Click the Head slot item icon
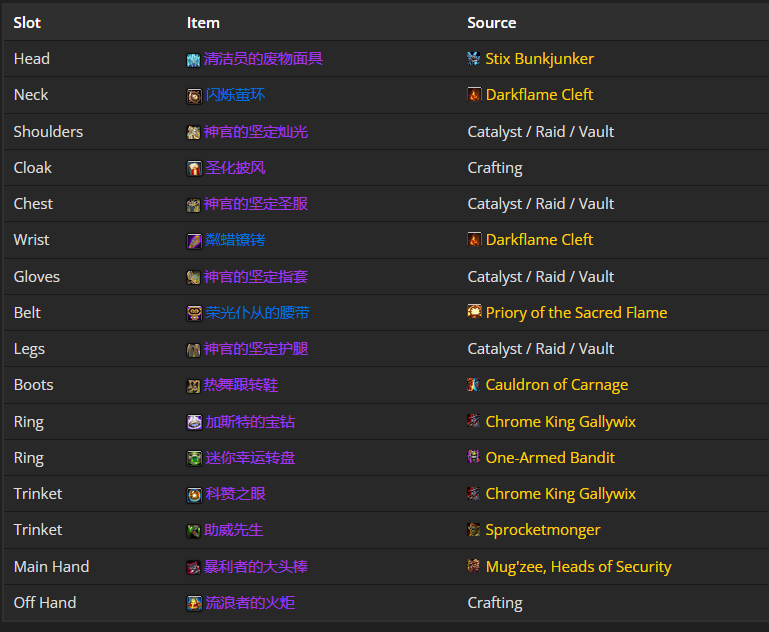 [194, 60]
